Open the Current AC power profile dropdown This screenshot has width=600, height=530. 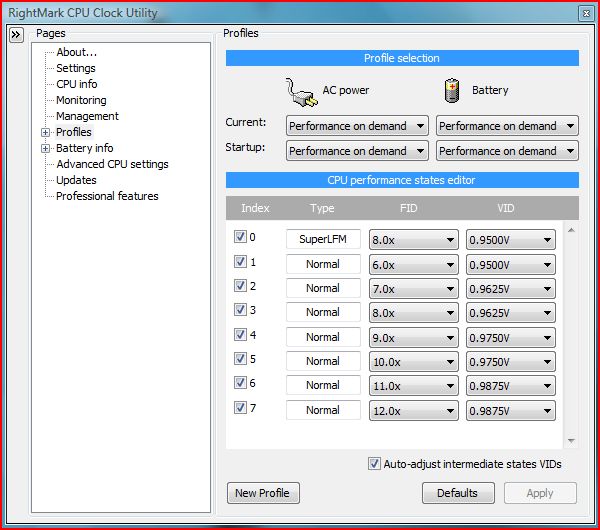[357, 126]
